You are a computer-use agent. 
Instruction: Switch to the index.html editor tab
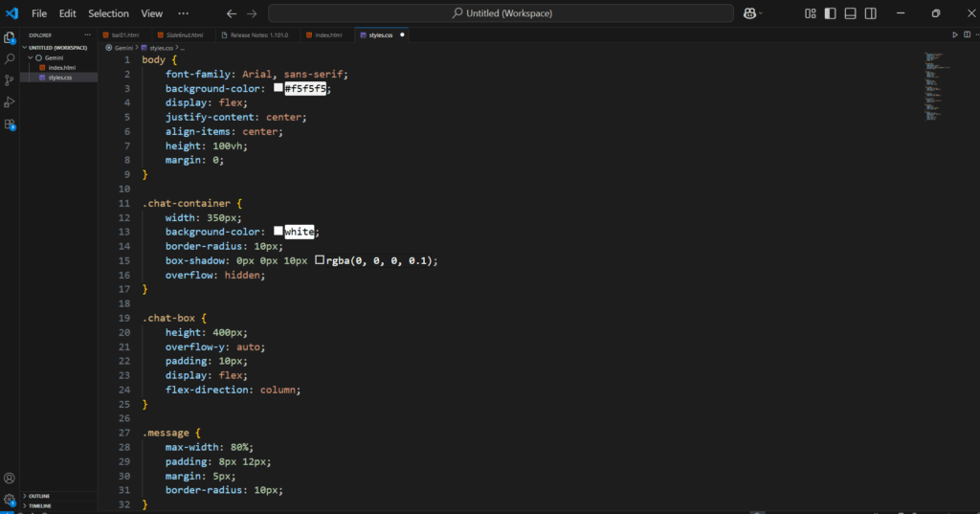click(x=324, y=35)
